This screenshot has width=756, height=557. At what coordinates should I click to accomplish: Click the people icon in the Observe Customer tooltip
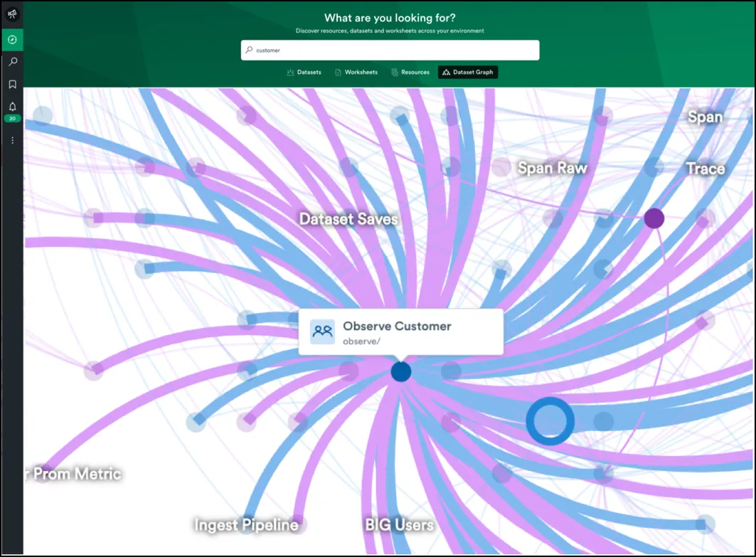[x=322, y=331]
